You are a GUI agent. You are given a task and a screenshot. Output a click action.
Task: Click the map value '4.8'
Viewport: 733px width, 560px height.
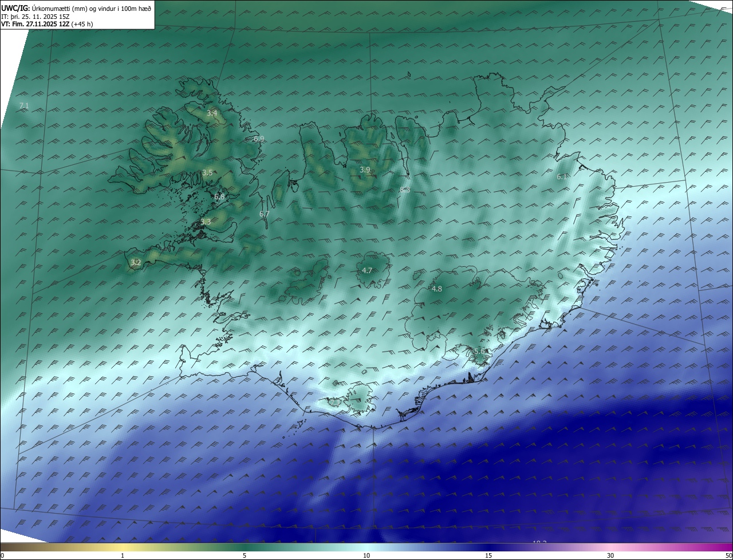tap(437, 289)
